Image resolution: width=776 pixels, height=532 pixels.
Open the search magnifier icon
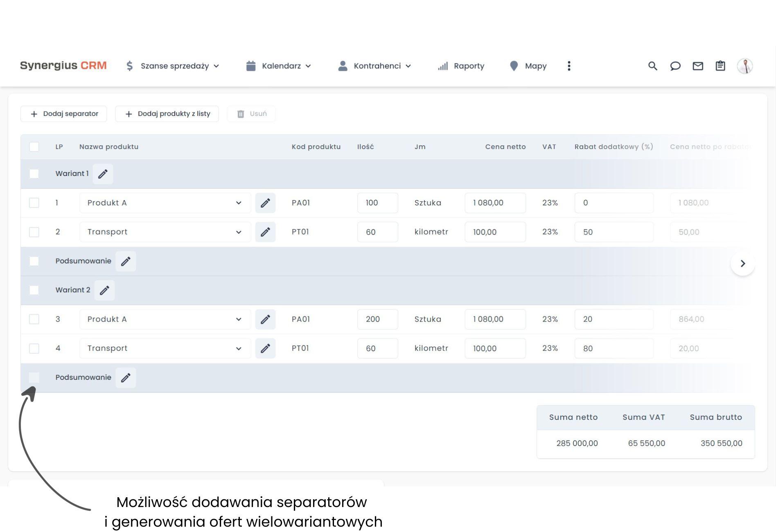click(652, 66)
